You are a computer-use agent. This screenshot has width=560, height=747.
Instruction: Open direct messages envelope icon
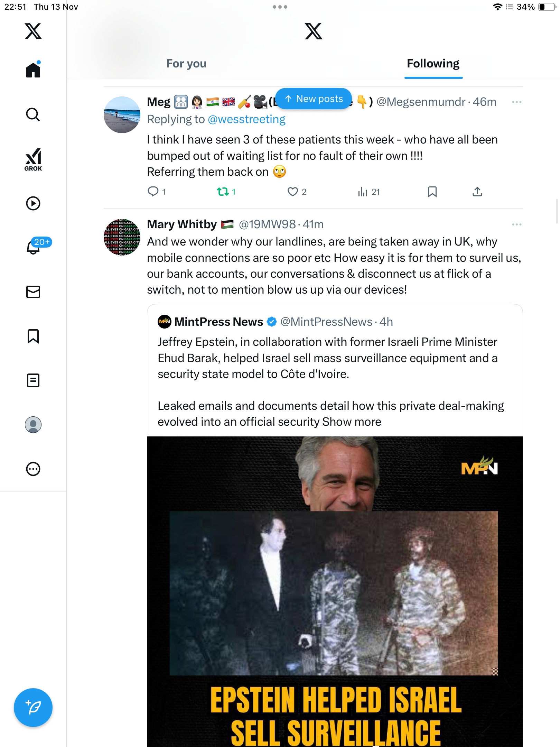click(x=33, y=292)
